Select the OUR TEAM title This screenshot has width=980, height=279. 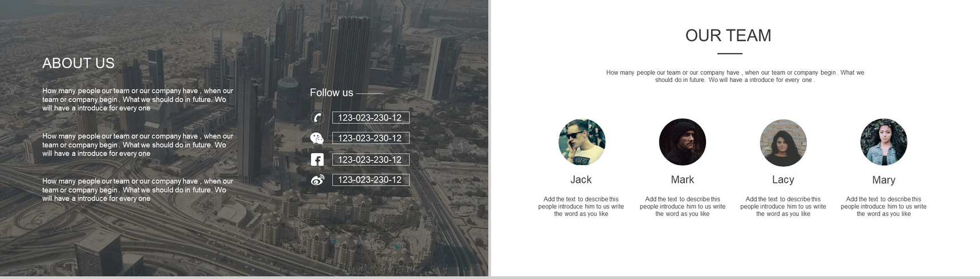click(728, 36)
